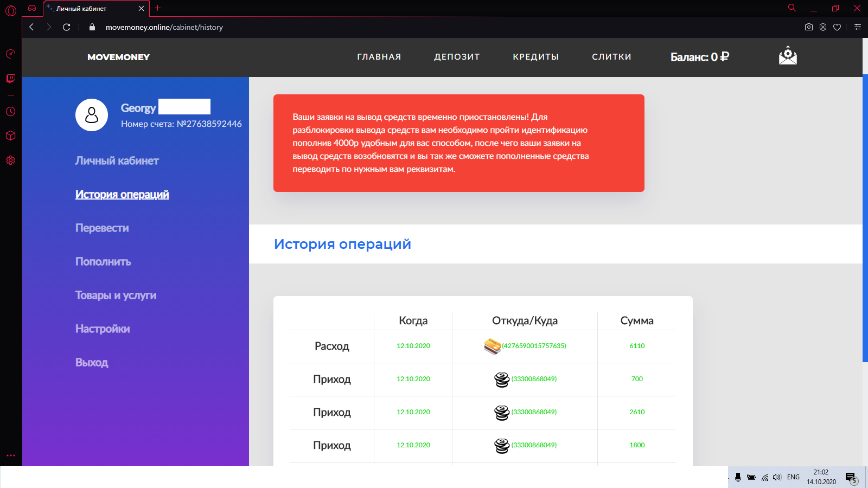Open Товары и услуги sidebar link
This screenshot has width=868, height=488.
[x=116, y=295]
